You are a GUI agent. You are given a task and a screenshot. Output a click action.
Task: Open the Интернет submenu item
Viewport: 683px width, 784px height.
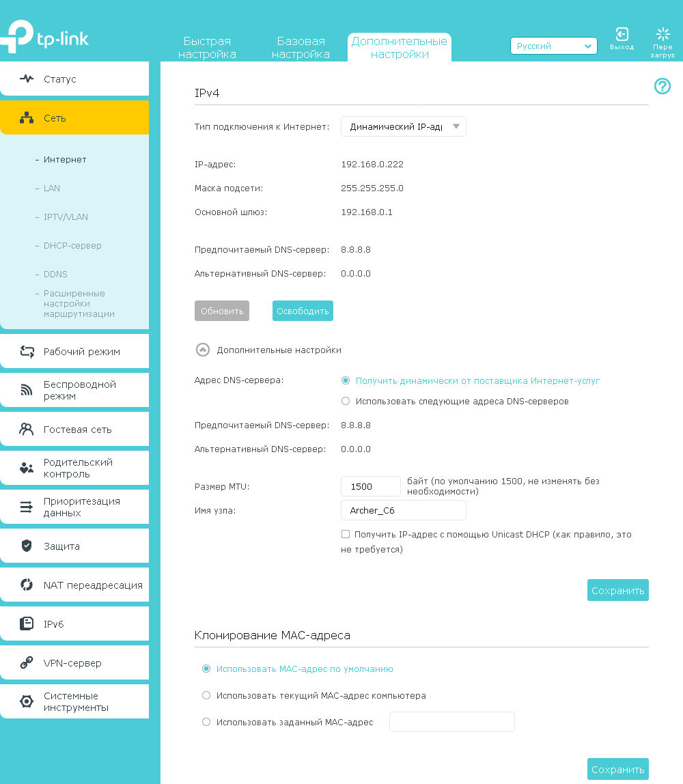(x=65, y=160)
